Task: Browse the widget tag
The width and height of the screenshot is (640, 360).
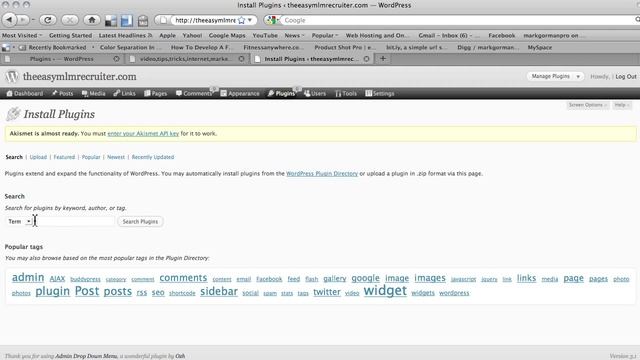Action: [x=385, y=291]
